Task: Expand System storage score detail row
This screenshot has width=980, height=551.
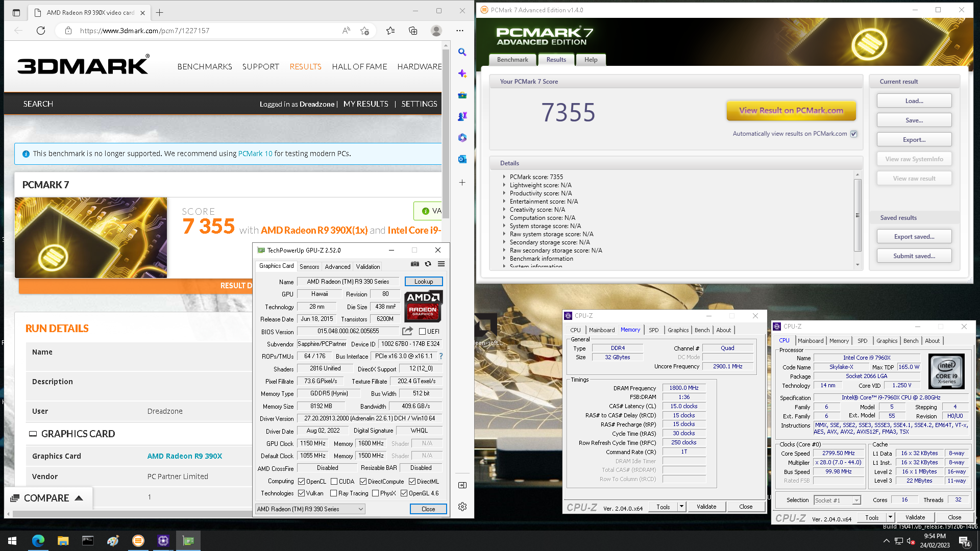Action: pos(504,226)
